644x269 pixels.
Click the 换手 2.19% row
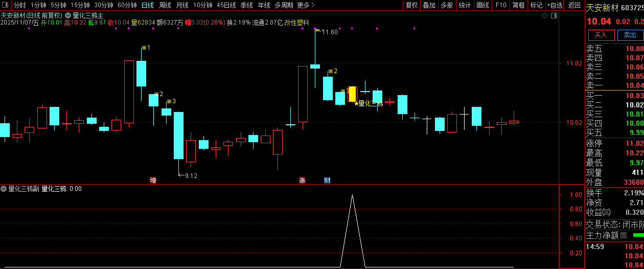coord(615,193)
